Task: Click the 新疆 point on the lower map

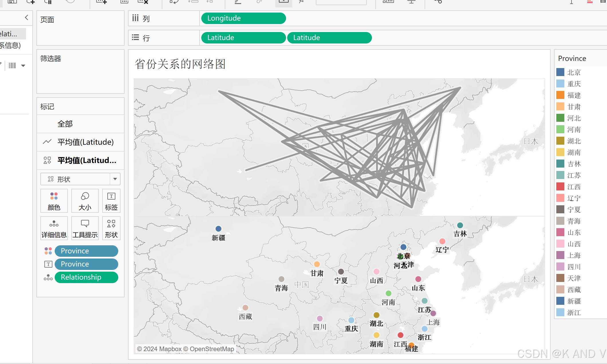Action: (218, 229)
